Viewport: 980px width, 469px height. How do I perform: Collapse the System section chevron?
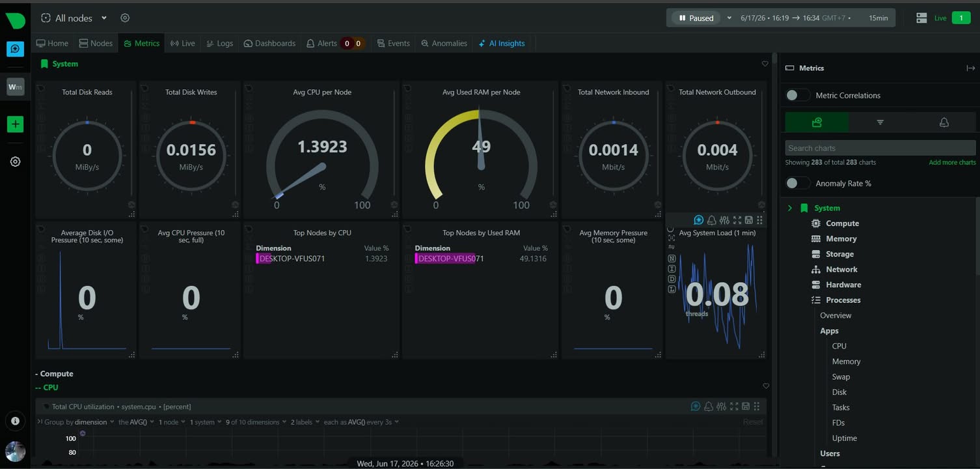coord(790,208)
